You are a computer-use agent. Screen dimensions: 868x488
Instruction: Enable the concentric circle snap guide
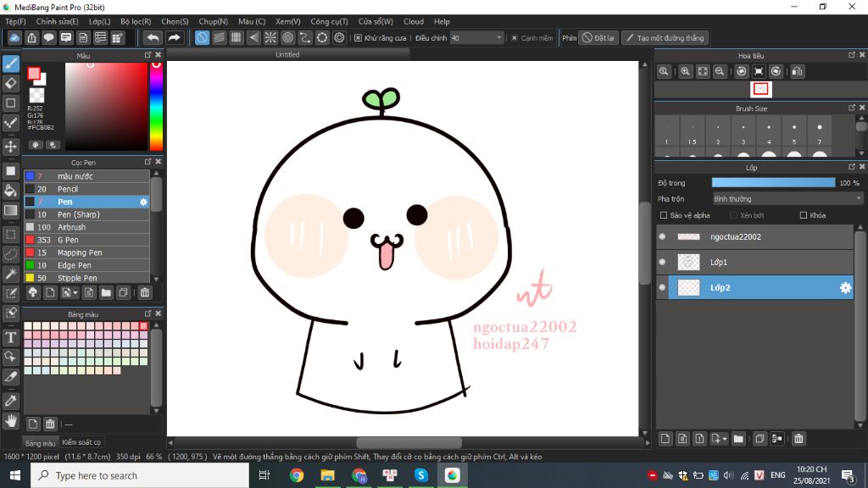pyautogui.click(x=288, y=37)
